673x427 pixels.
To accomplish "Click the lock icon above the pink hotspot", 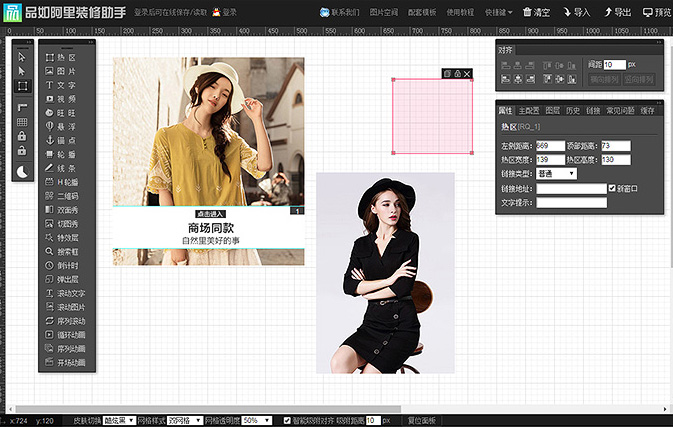I will pos(457,73).
